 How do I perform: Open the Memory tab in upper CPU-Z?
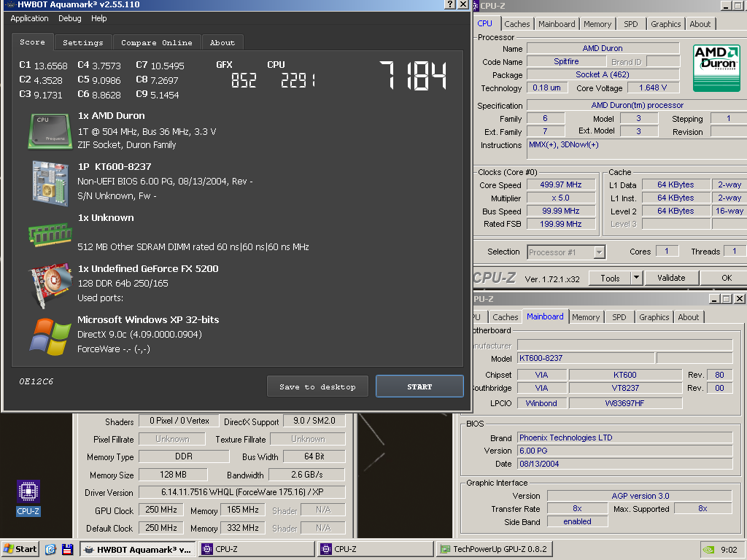coord(597,24)
